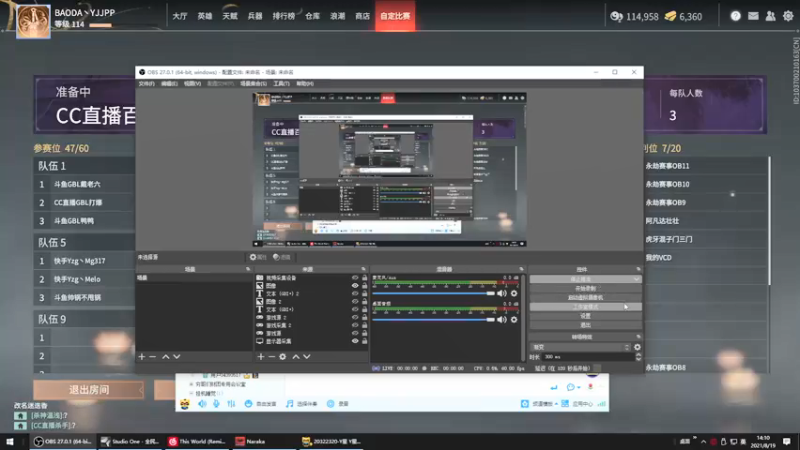
Task: Pop out the Scenes dock panel icon
Action: (x=248, y=269)
